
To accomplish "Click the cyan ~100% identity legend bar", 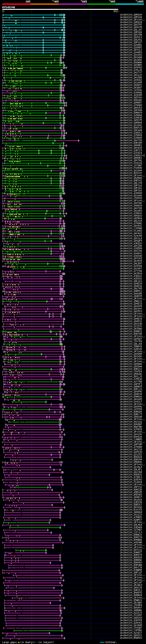I will click(130, 4).
